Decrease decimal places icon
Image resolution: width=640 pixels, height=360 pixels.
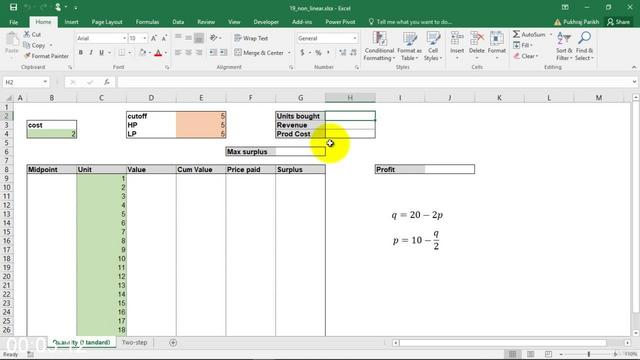coord(353,53)
